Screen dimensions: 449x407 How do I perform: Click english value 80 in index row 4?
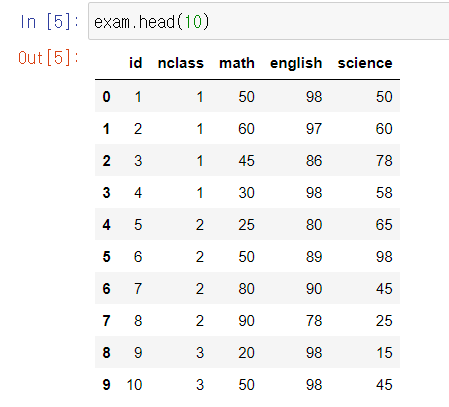pos(314,225)
